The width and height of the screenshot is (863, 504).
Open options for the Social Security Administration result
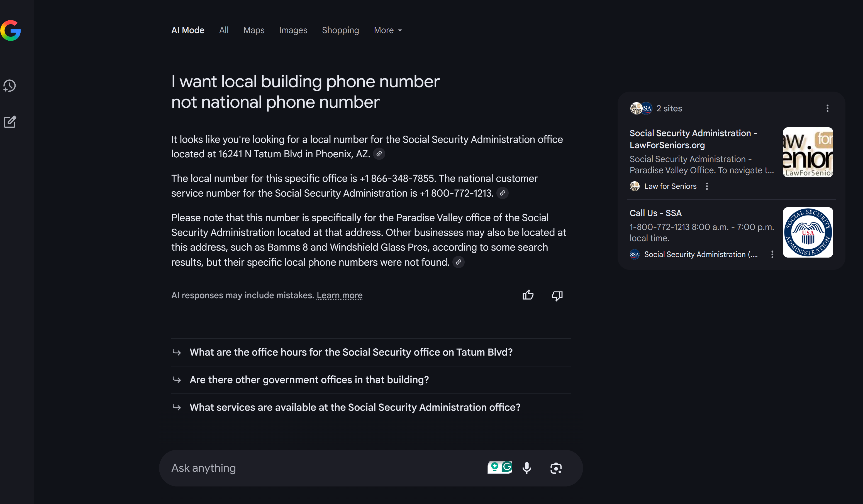772,255
